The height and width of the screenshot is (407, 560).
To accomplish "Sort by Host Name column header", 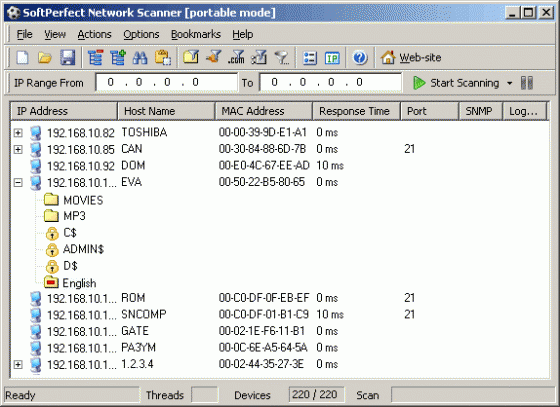I will [x=166, y=111].
